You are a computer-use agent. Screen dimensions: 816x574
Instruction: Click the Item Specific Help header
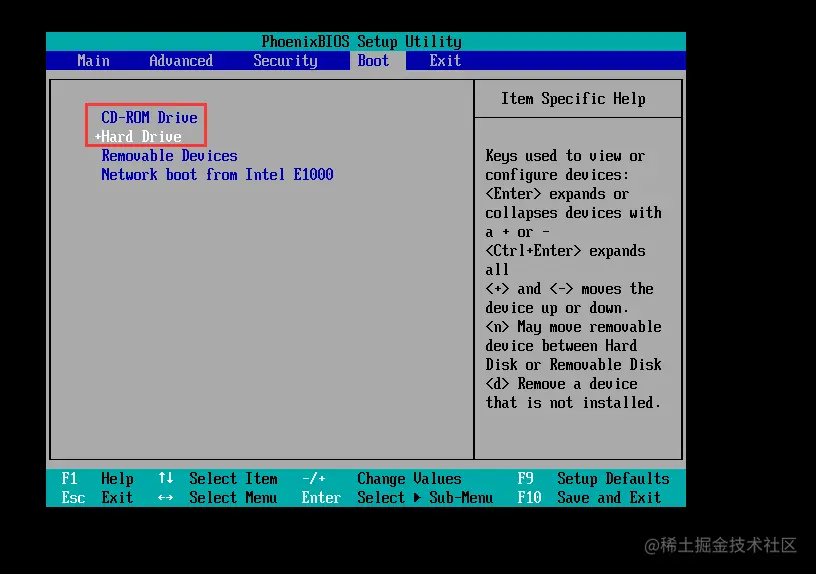tap(573, 99)
